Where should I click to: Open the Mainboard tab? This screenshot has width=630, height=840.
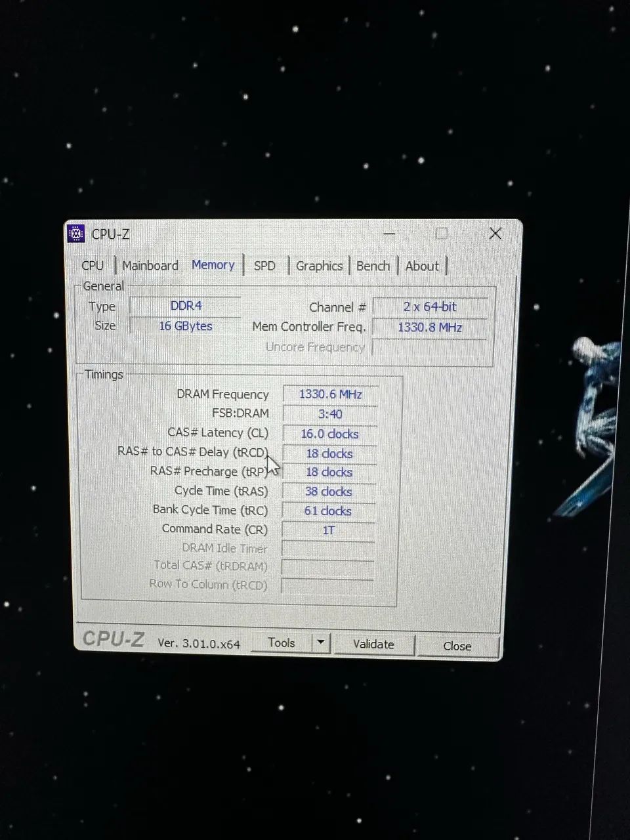tap(150, 265)
